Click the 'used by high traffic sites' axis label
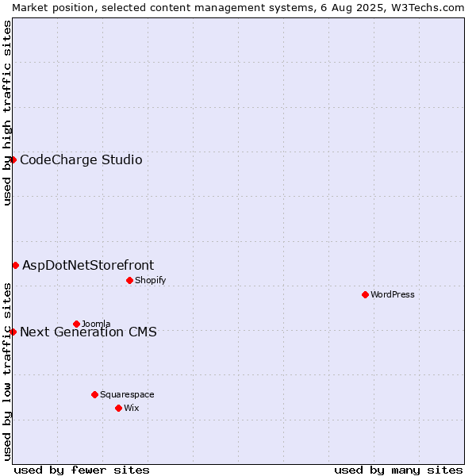476x476 pixels. pyautogui.click(x=7, y=113)
